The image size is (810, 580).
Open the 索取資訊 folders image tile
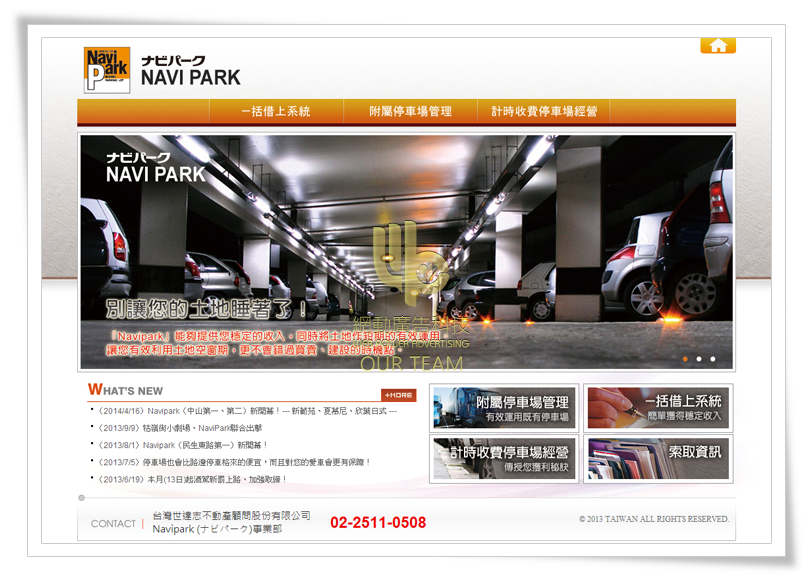[x=658, y=459]
